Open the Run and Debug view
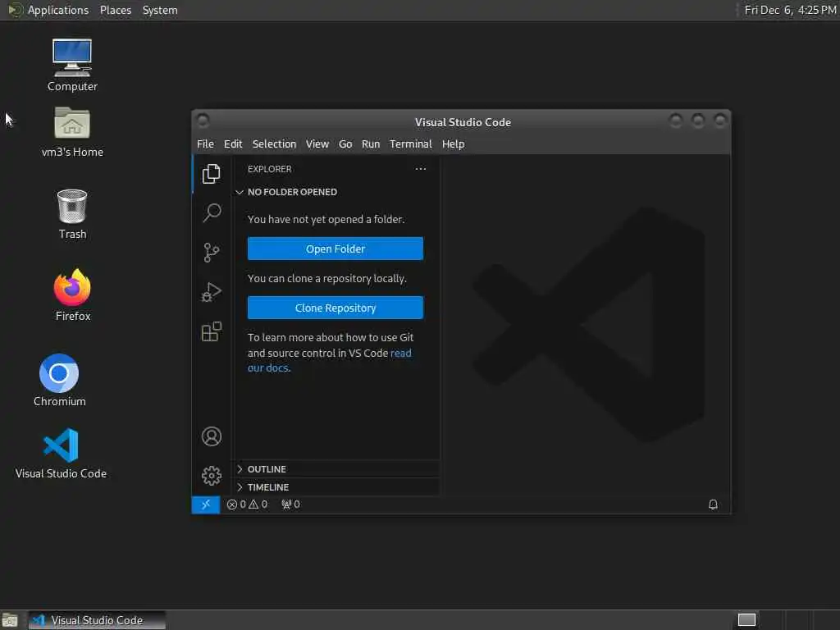This screenshot has height=630, width=840. 211,292
